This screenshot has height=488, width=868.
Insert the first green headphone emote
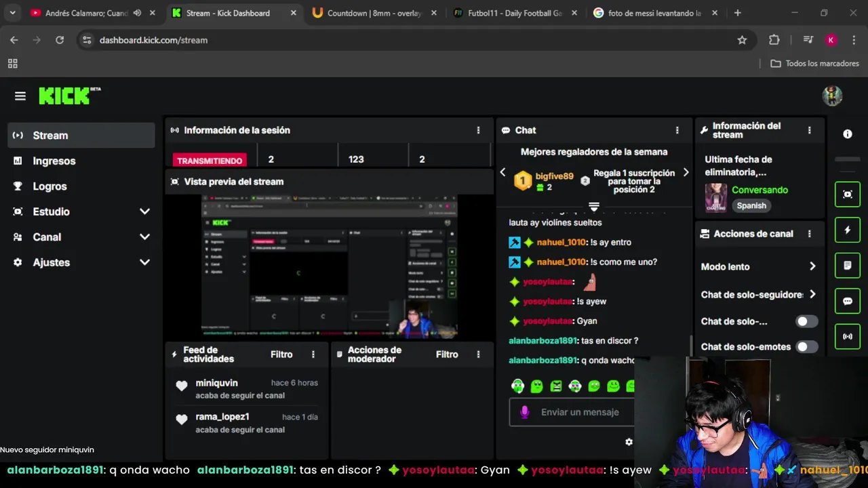click(518, 386)
